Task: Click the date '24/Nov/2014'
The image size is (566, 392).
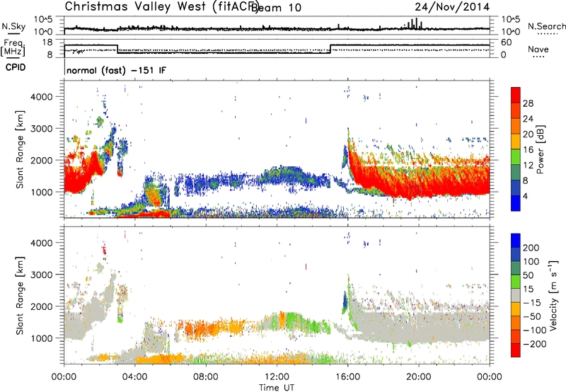Action: coord(452,7)
